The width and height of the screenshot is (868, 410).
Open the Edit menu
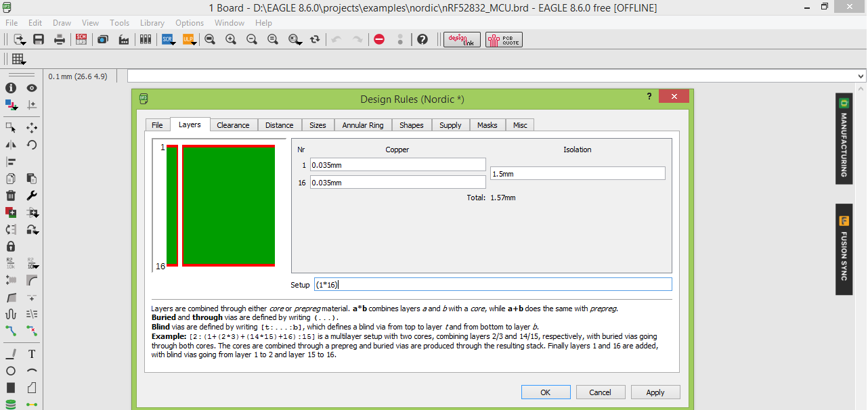(35, 23)
